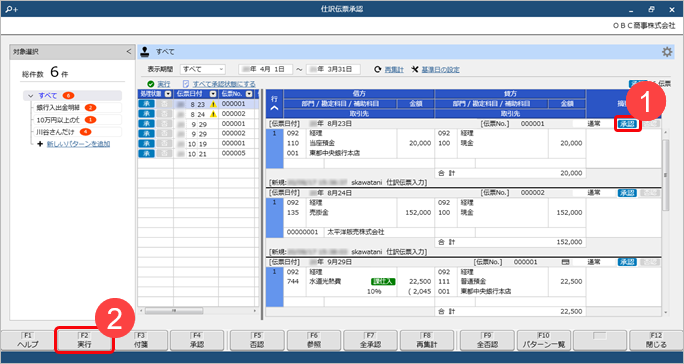Click the F9 全否認 button

(x=487, y=340)
